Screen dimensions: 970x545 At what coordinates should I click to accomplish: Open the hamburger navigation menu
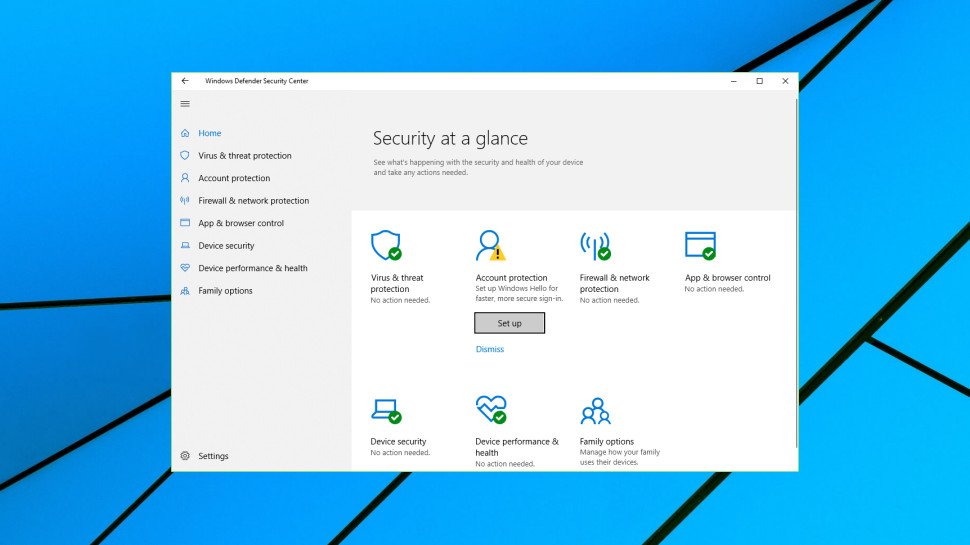(x=185, y=104)
